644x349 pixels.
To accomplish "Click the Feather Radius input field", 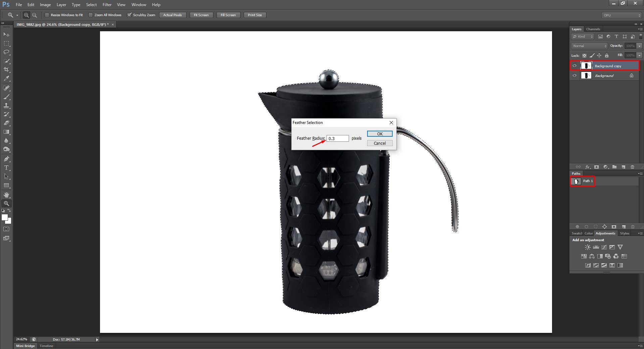I will pos(337,138).
